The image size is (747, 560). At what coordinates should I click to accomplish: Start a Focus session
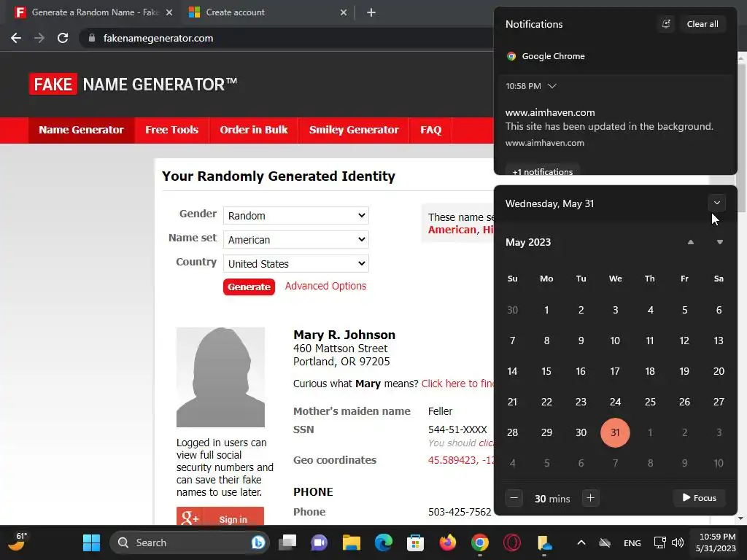699,498
